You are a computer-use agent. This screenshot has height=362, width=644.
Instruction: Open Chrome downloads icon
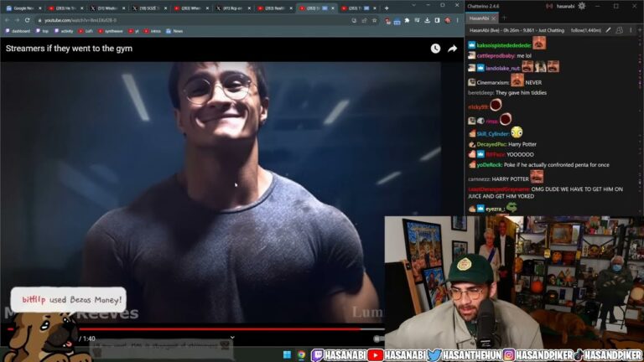pos(427,20)
